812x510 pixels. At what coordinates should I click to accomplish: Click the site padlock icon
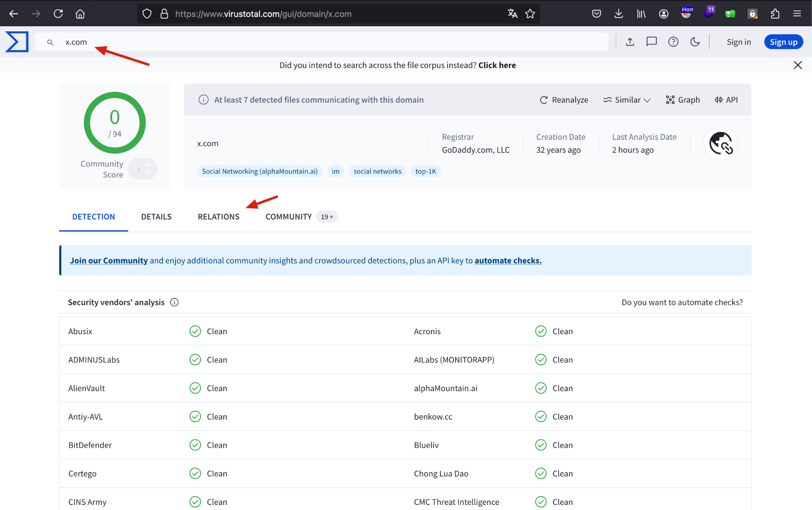click(164, 14)
